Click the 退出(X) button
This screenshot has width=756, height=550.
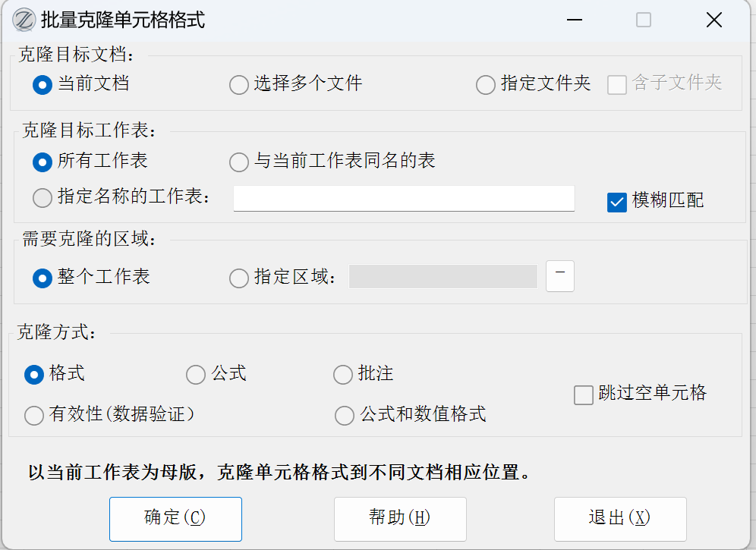620,518
